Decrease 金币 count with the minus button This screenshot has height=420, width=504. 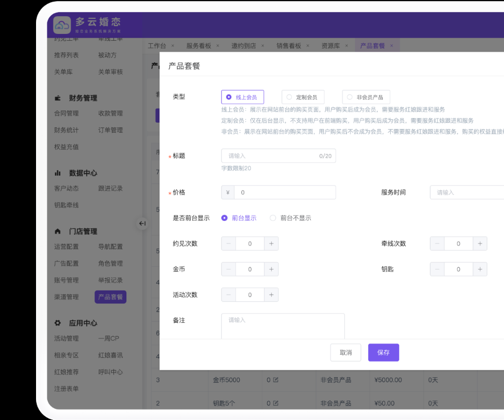pyautogui.click(x=228, y=269)
